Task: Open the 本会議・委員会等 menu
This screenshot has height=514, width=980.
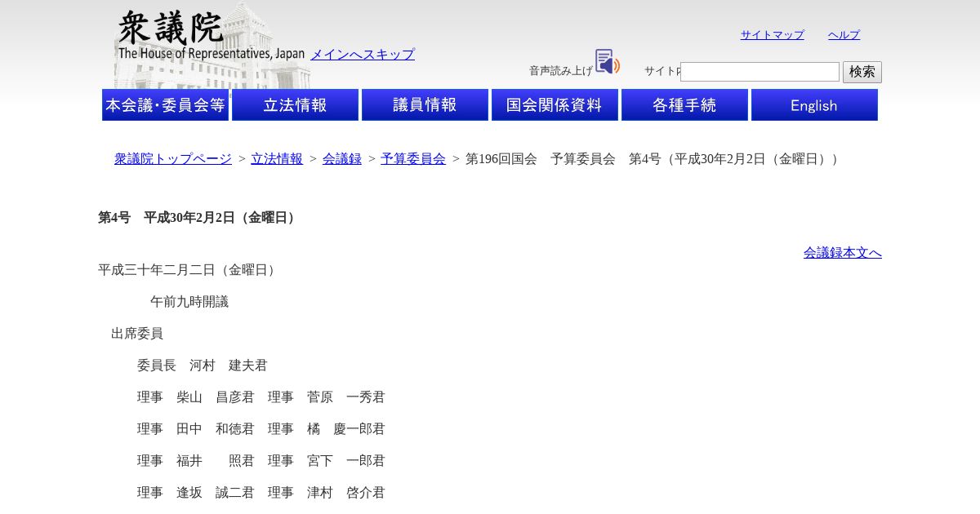Action: [x=165, y=105]
